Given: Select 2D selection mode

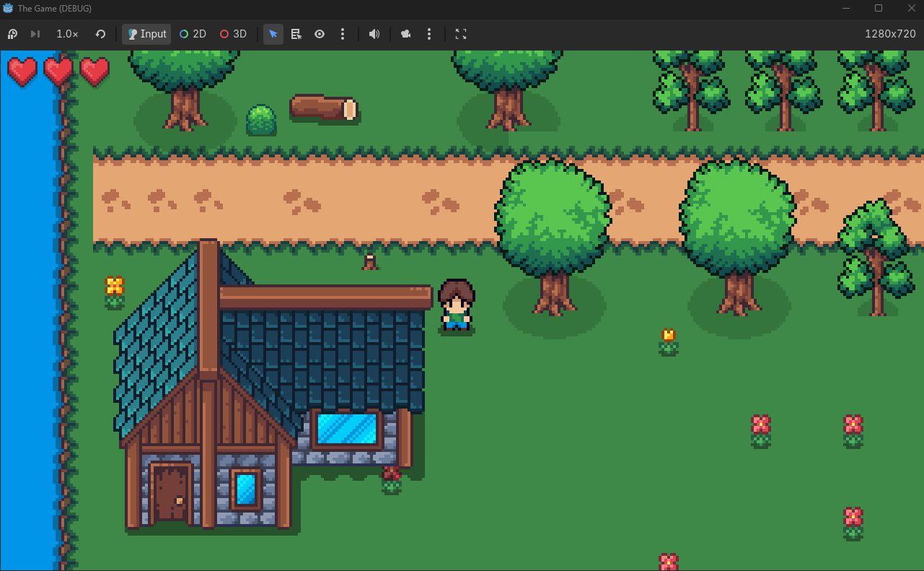Looking at the screenshot, I should [x=193, y=34].
